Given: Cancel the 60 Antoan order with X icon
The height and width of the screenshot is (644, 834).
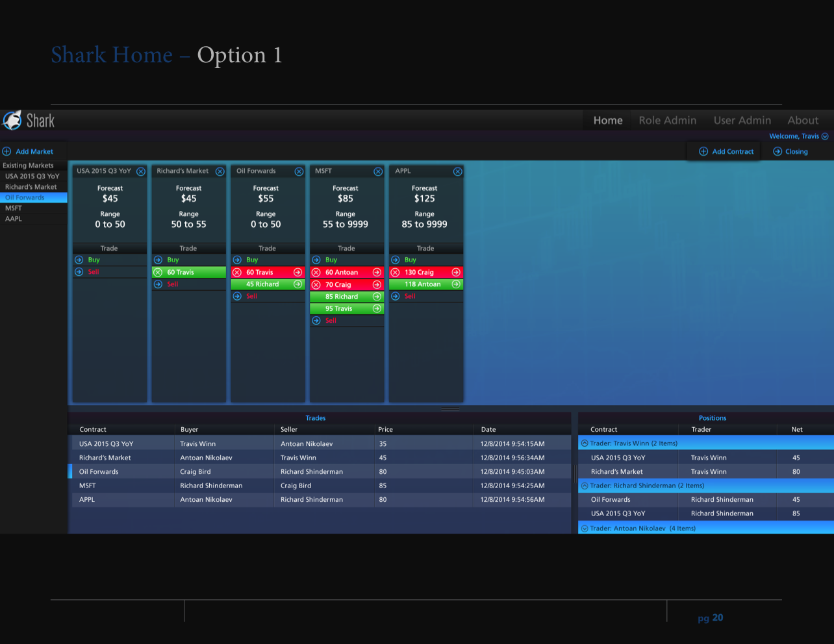Looking at the screenshot, I should (316, 273).
